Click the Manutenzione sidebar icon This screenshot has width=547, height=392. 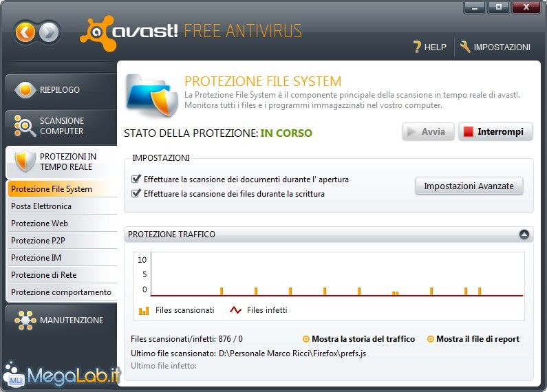25,320
